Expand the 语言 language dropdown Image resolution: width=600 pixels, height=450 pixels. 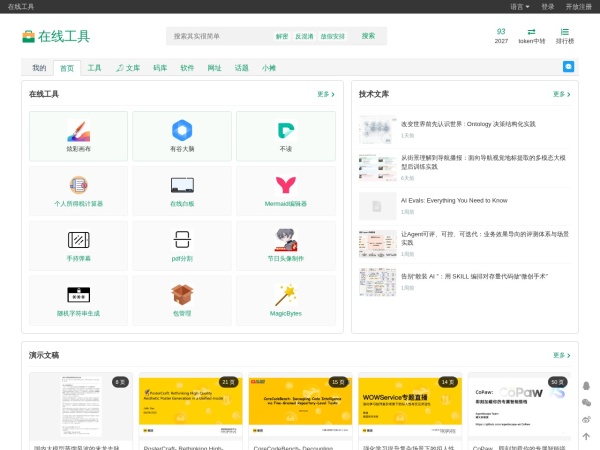520,7
